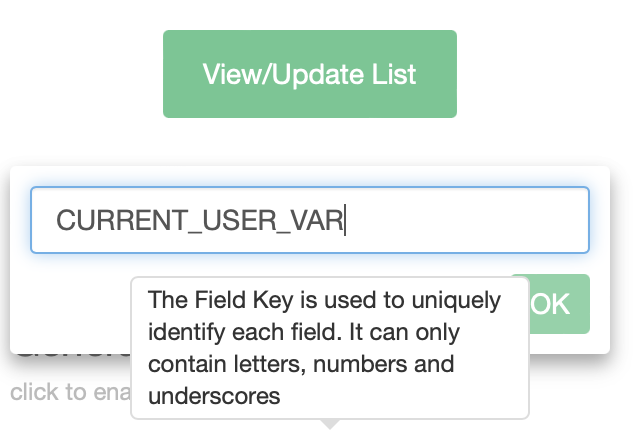Screen dimensions: 638x446
Task: Focus the CURRENT_USER_VAR text field
Action: pyautogui.click(x=310, y=220)
